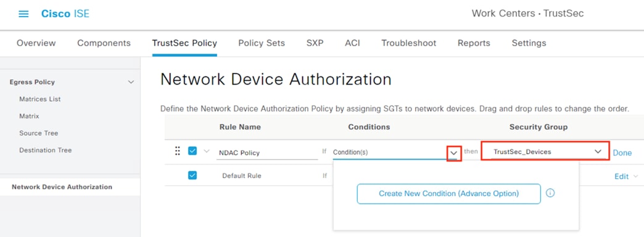Expand the arrow next to Edit

pyautogui.click(x=636, y=177)
